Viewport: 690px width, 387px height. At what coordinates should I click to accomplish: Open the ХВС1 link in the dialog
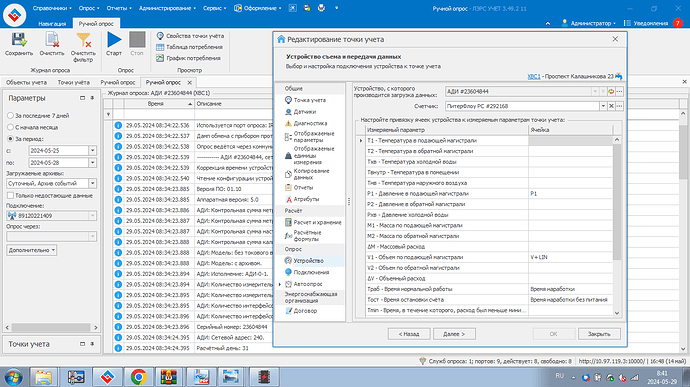tap(533, 76)
